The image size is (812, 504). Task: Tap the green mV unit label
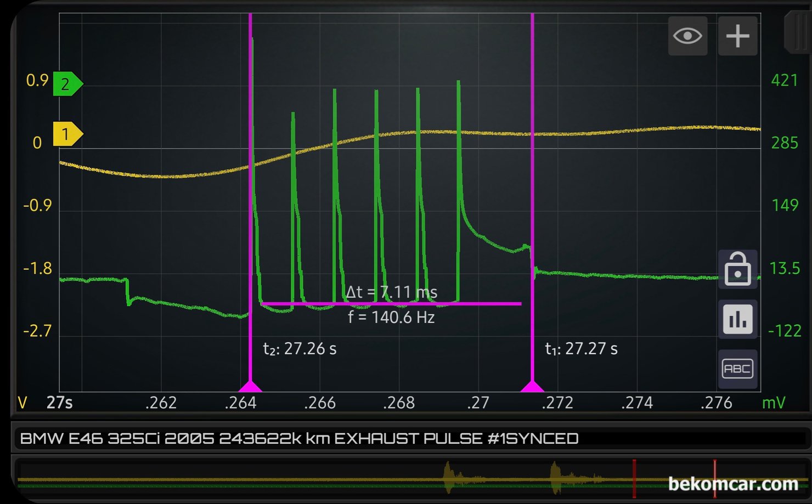coord(774,403)
